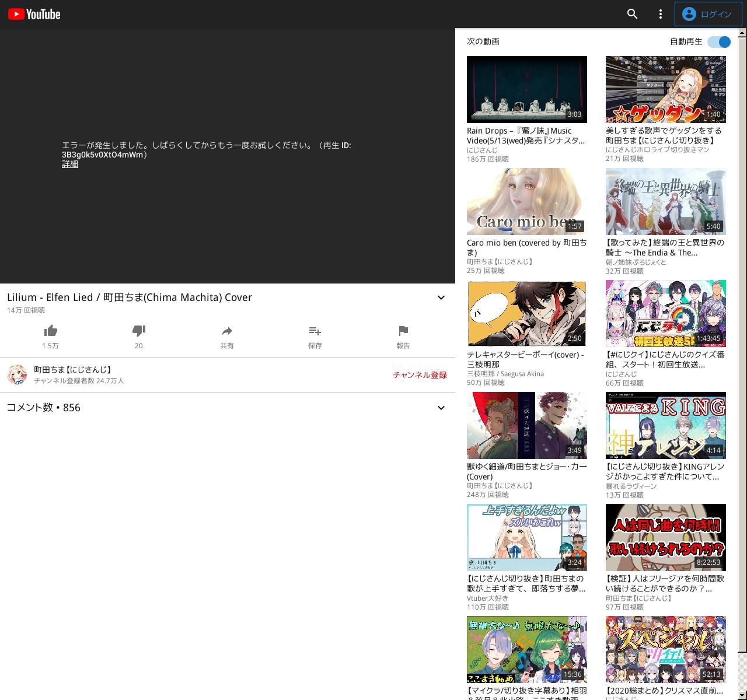
Task: Click title テレキャスタービーボーイ(cover) - 三枝明那
Action: (x=525, y=359)
